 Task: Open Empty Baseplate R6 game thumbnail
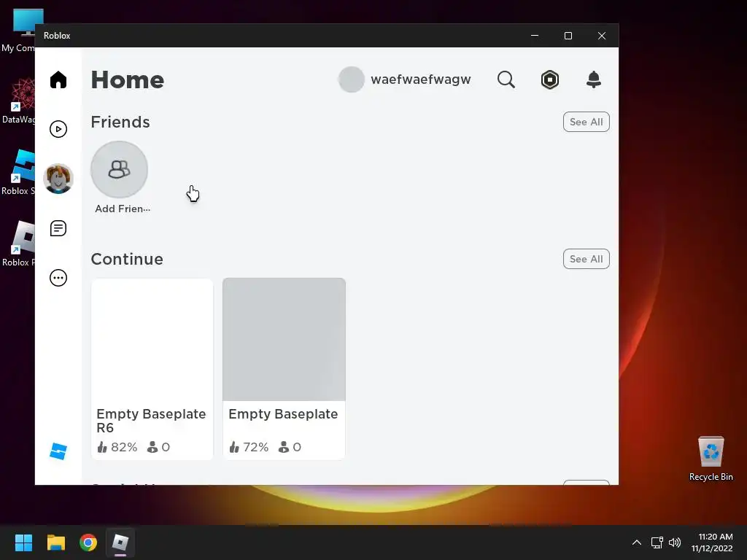[152, 340]
